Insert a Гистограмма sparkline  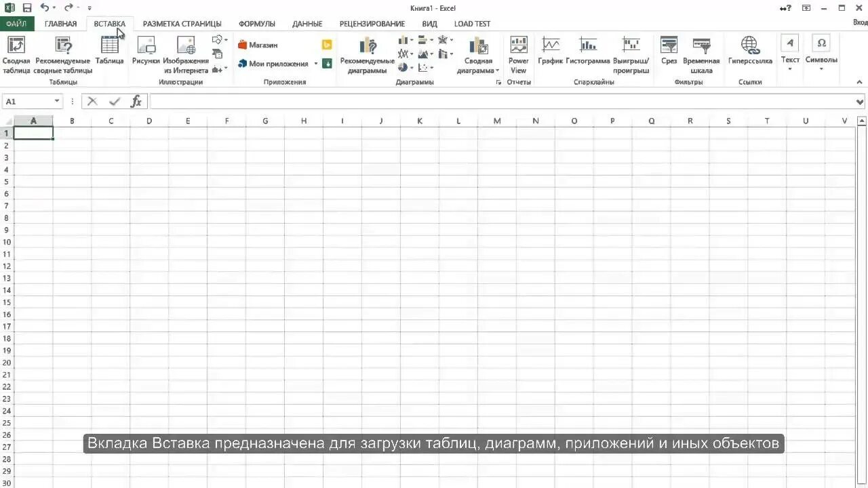click(588, 51)
